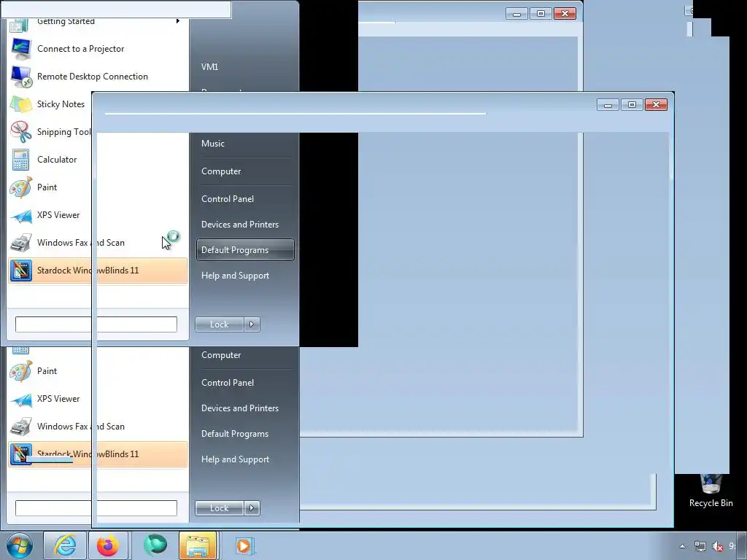Screen dimensions: 747x560
Task: Open the network tray icon
Action: [700, 546]
